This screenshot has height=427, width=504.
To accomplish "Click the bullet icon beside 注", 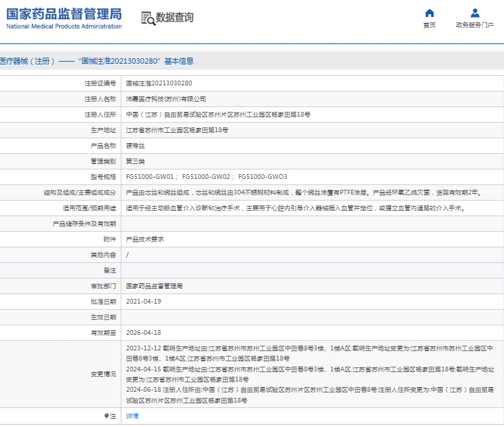I will point(106,416).
